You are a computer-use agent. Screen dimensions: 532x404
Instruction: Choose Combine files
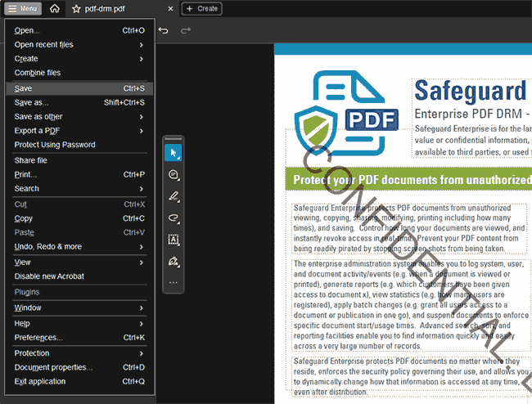pyautogui.click(x=79, y=73)
